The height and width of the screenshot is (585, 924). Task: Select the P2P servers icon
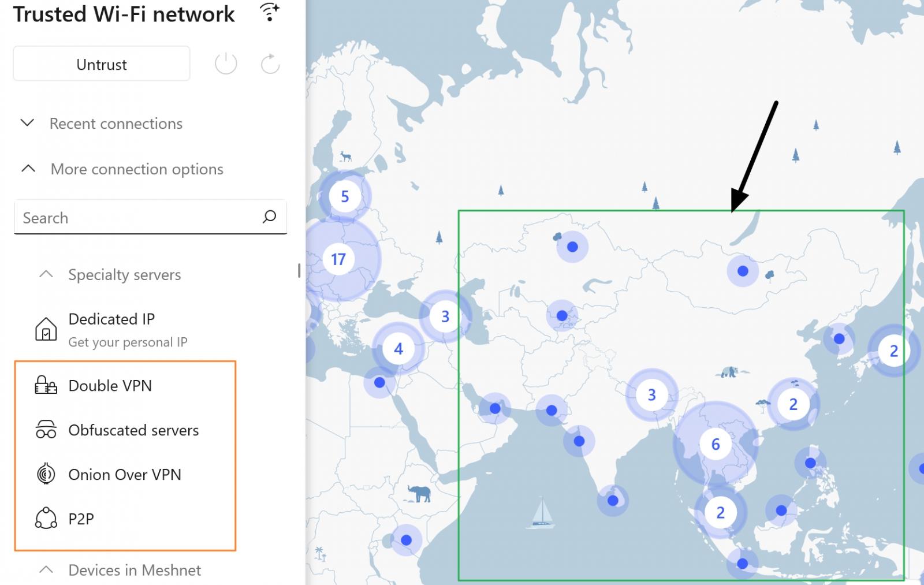pyautogui.click(x=46, y=519)
